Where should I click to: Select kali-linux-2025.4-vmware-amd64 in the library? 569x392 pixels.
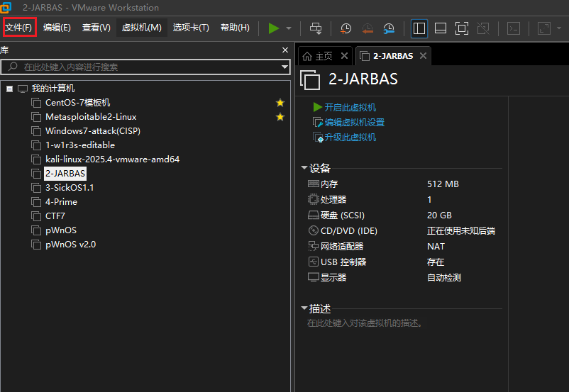pyautogui.click(x=113, y=159)
